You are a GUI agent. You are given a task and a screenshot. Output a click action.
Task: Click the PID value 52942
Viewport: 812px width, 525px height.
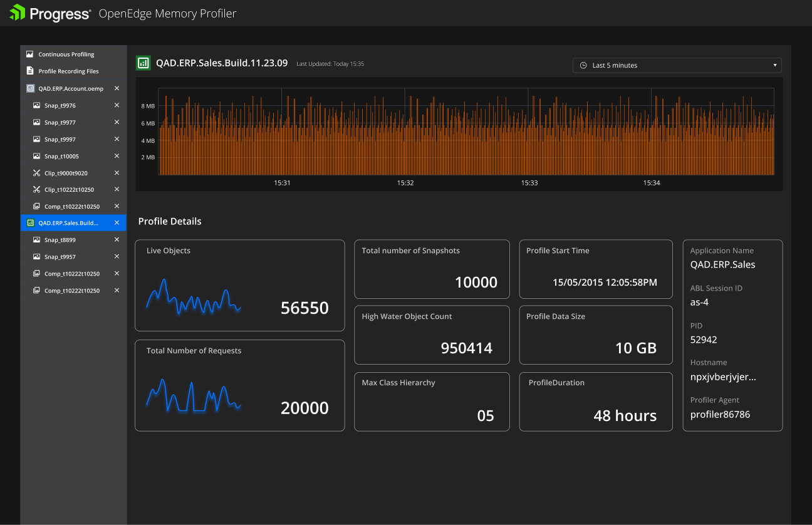[x=704, y=340]
